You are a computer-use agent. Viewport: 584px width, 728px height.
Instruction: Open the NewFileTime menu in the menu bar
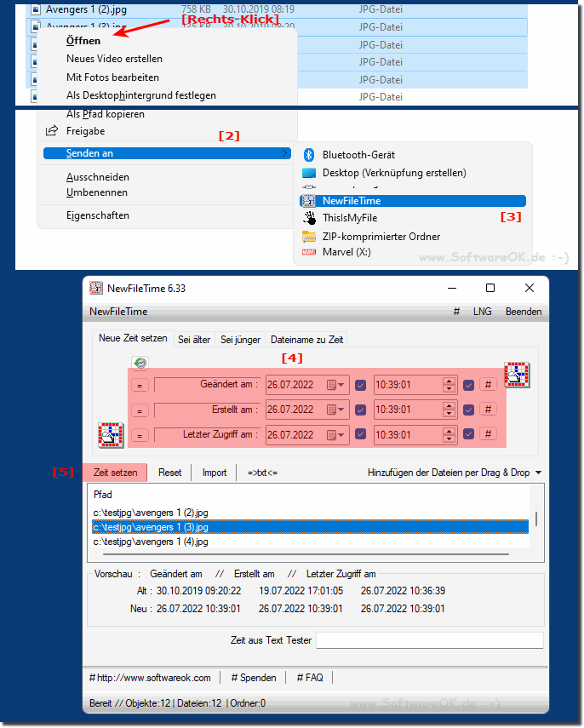pos(118,312)
